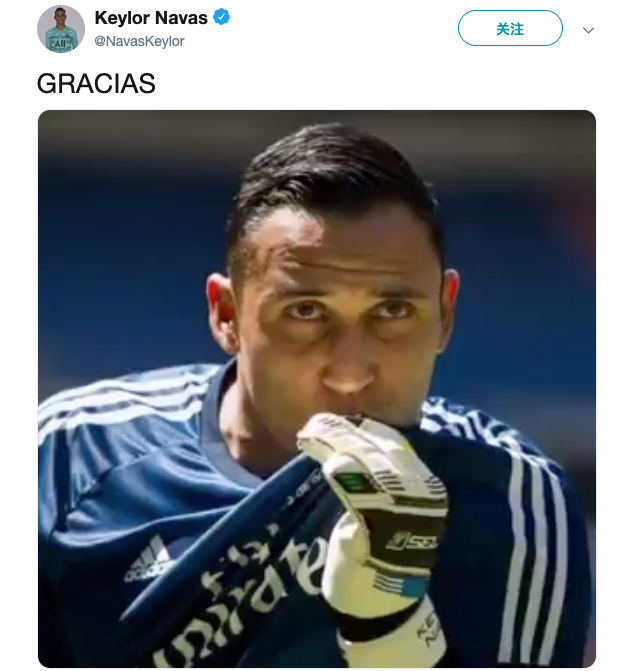This screenshot has width=635, height=671.
Task: Open the Keylor Navas display name link
Action: 151,18
